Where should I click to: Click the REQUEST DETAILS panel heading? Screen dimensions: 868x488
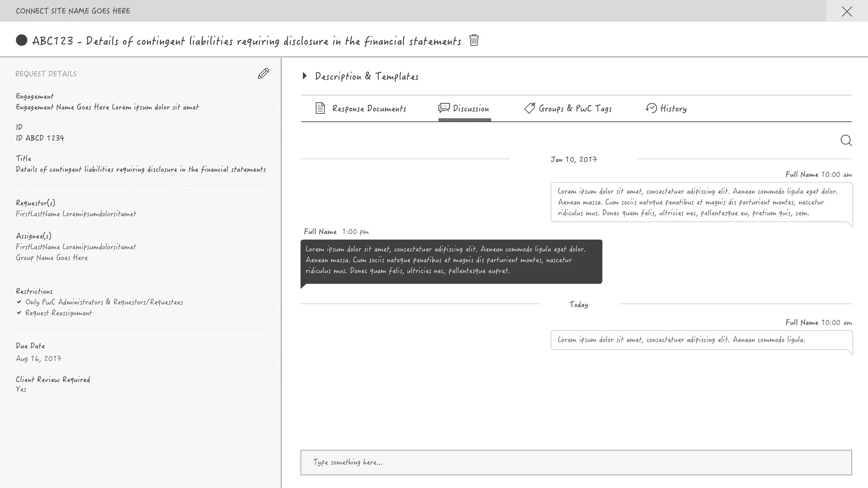[x=46, y=74]
